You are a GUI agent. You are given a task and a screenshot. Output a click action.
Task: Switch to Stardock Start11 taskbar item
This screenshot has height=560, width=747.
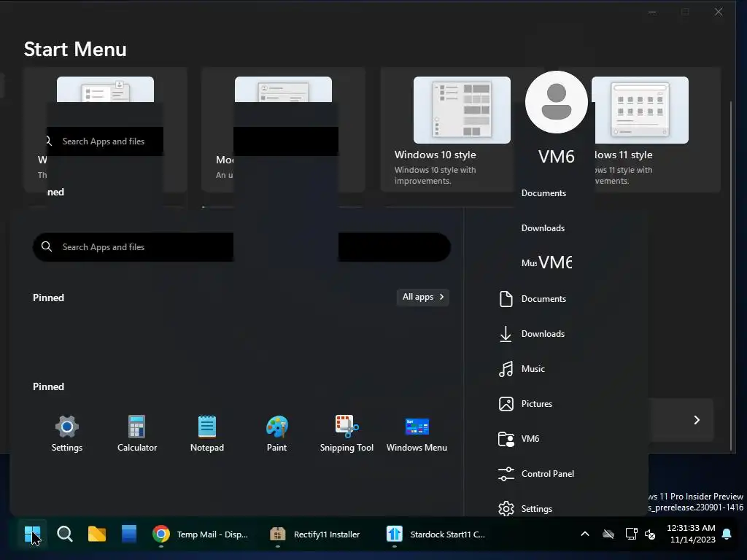pyautogui.click(x=436, y=534)
